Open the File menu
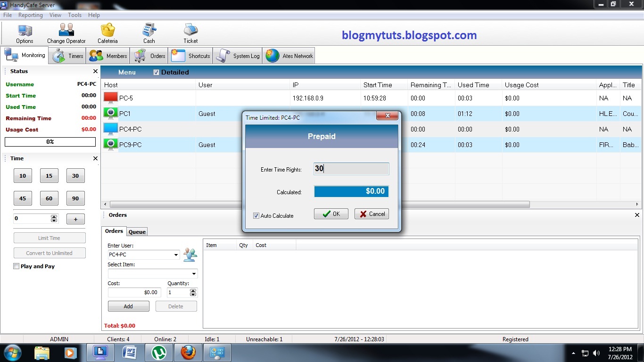The height and width of the screenshot is (362, 644). click(8, 15)
